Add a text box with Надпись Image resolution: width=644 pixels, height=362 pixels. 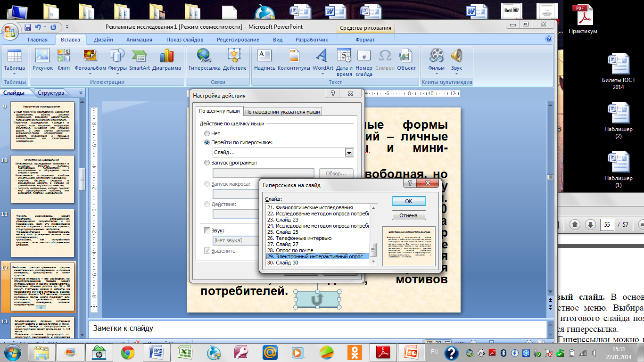tap(264, 60)
